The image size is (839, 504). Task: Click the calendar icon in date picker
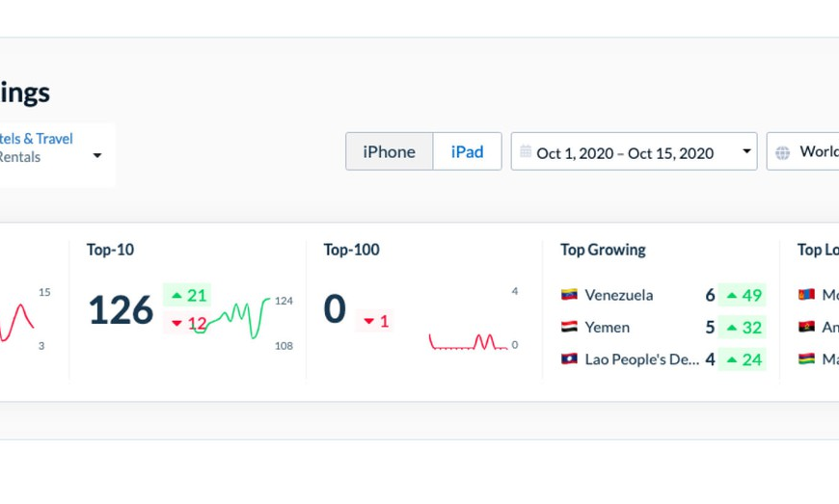coord(526,152)
